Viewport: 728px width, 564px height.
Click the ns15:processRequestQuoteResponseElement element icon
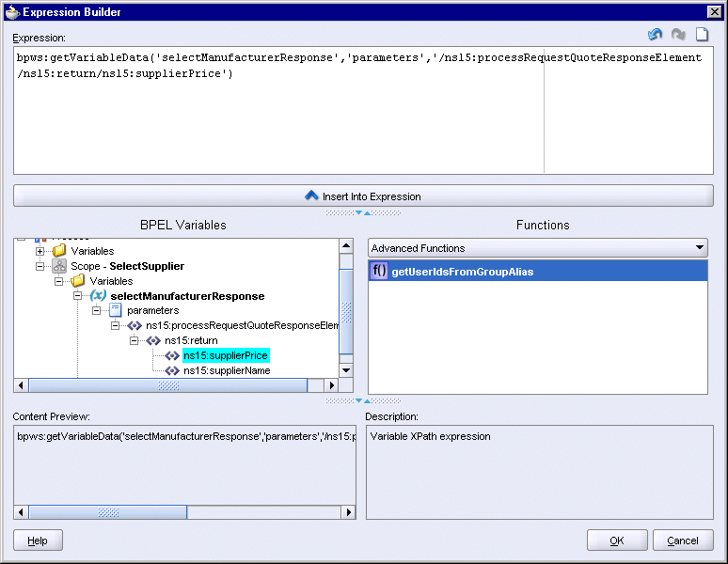tap(135, 325)
